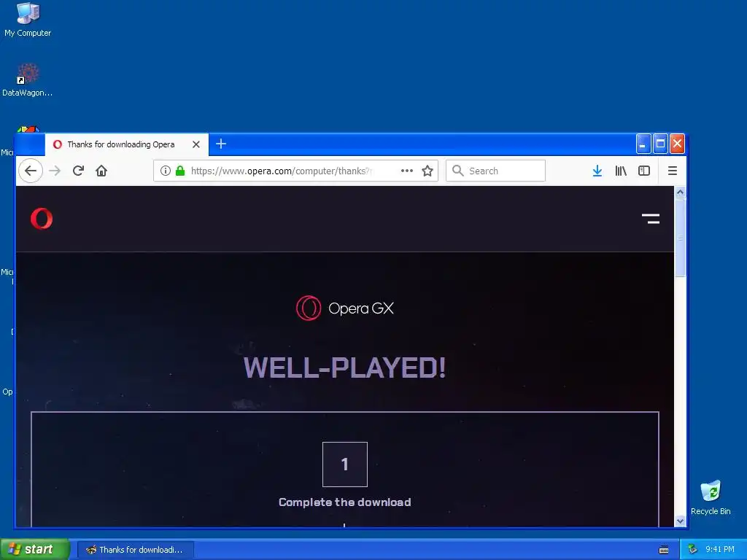This screenshot has width=747, height=560.
Task: Open the Firefox hamburger menu
Action: tap(672, 171)
